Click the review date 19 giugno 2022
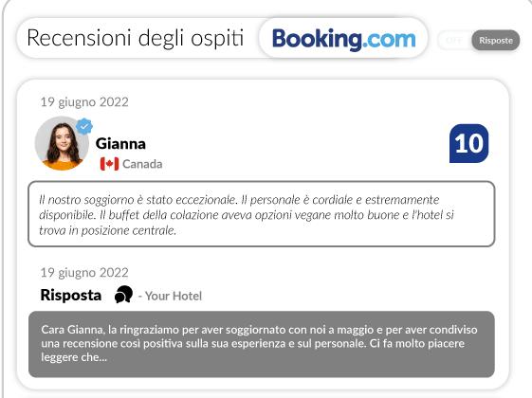 [x=84, y=102]
